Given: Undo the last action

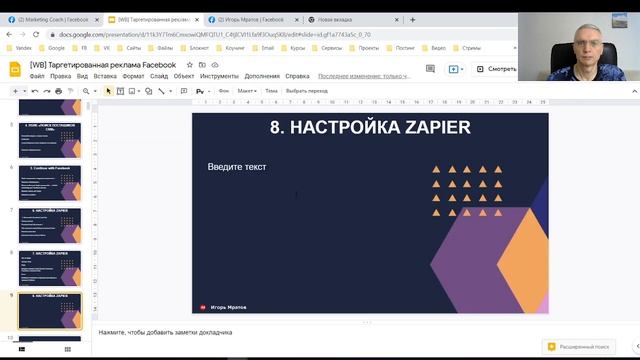Looking at the screenshot, I should point(35,91).
